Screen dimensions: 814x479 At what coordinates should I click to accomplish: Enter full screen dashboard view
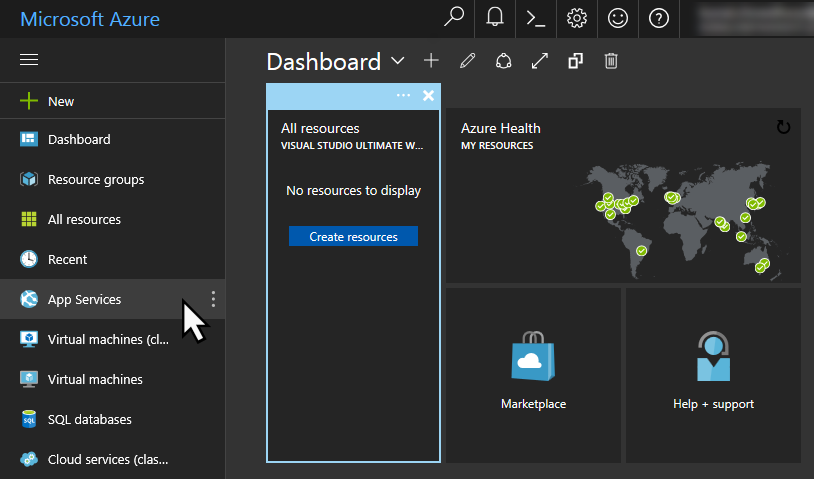[x=540, y=61]
